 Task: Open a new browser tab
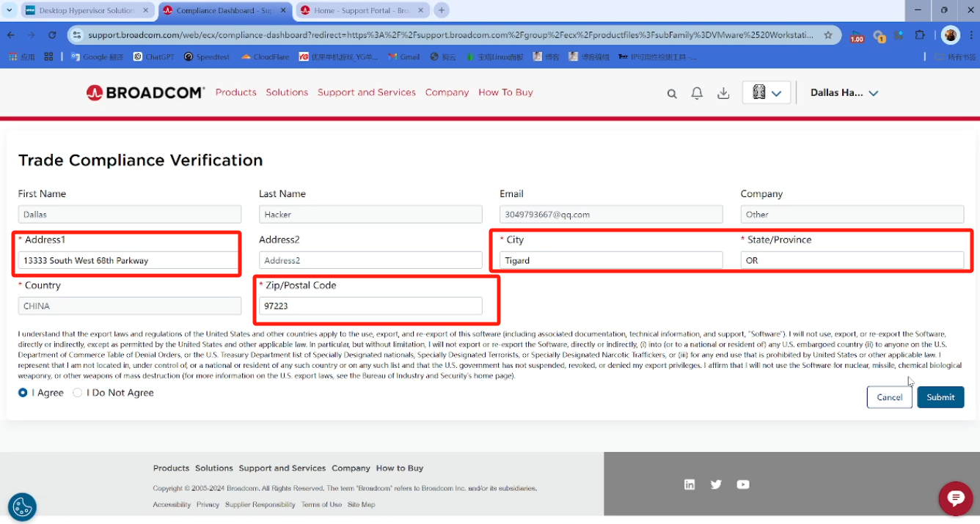442,10
